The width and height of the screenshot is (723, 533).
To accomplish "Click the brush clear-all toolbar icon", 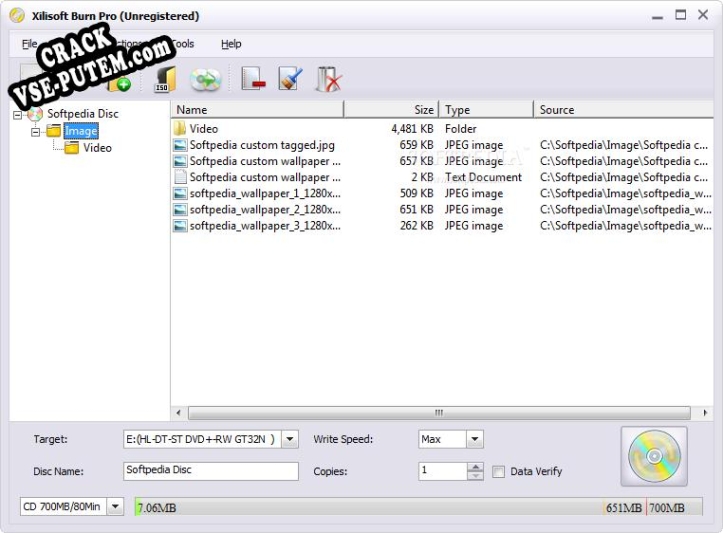I will pyautogui.click(x=290, y=80).
